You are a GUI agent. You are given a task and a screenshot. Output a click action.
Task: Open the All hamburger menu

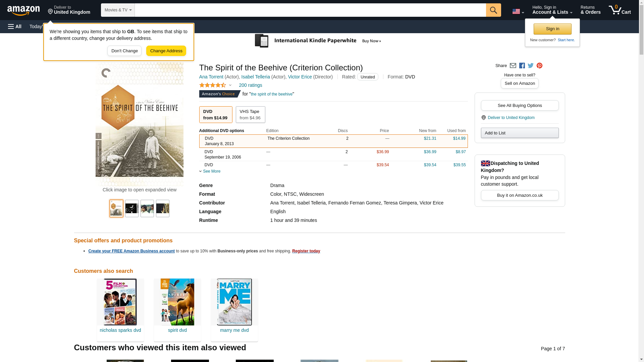(15, 26)
